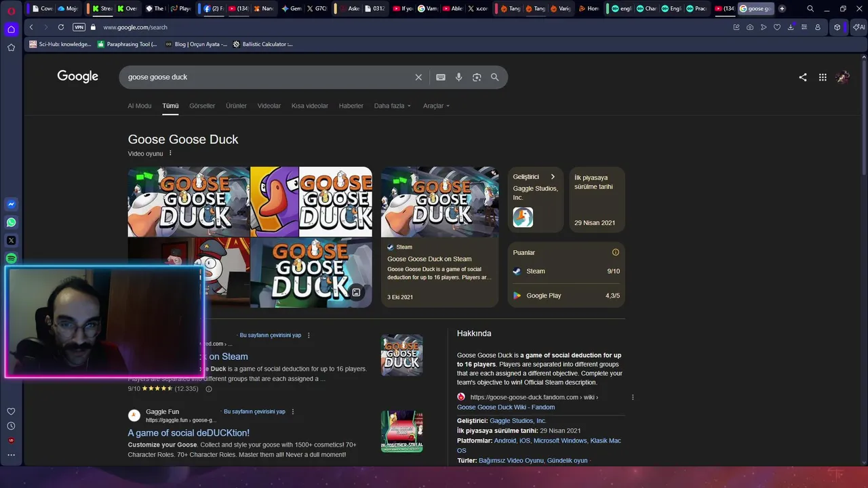Open the sidebar three-dot more options

[11, 455]
